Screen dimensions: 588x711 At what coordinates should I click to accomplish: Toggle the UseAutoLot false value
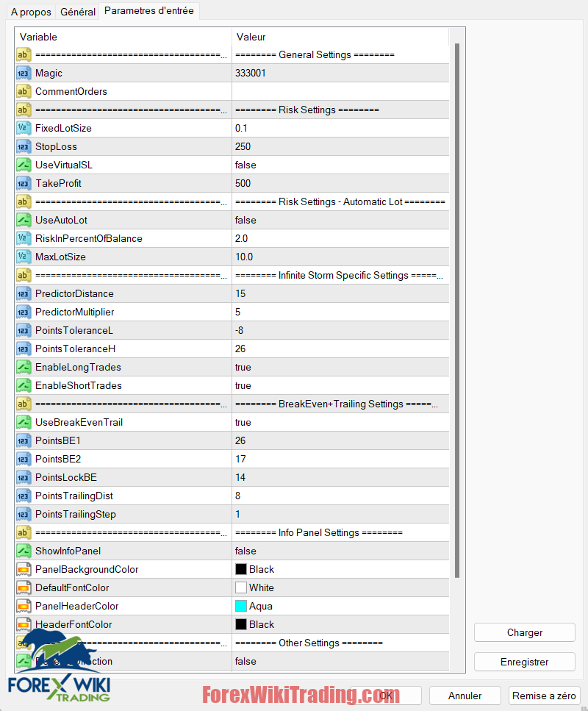tap(340, 220)
